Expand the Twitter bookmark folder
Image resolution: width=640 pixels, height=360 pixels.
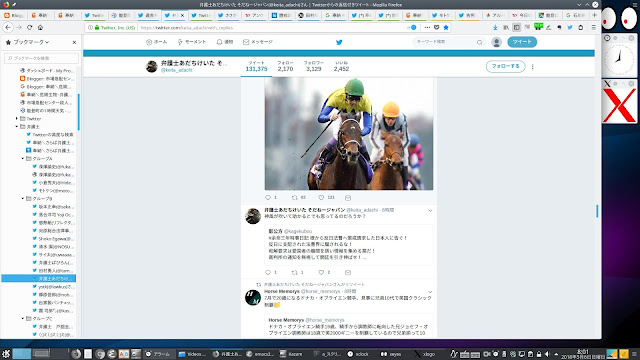click(17, 118)
